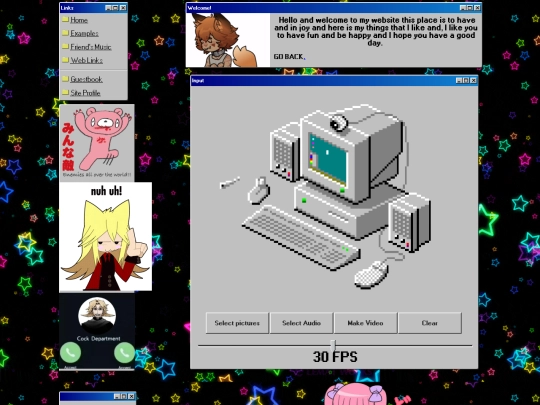The image size is (540, 405).
Task: Click the Select pictures button
Action: click(x=237, y=323)
